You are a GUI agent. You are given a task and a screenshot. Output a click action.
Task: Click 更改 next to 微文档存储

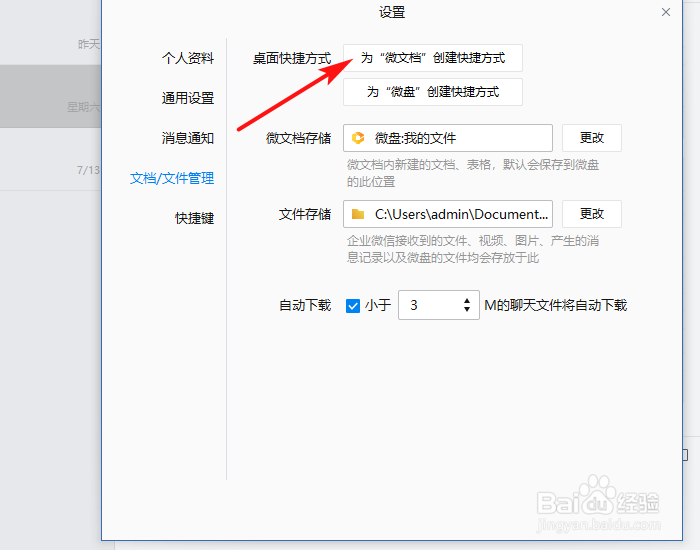[x=592, y=138]
